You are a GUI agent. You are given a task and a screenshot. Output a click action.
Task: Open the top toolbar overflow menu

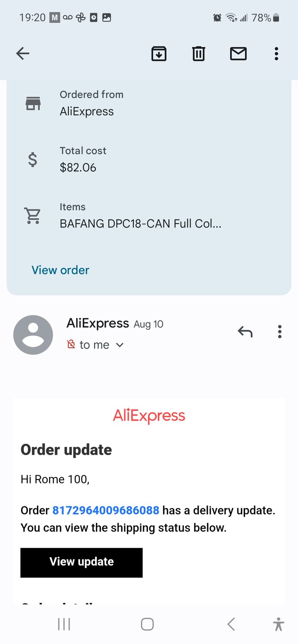tap(276, 54)
